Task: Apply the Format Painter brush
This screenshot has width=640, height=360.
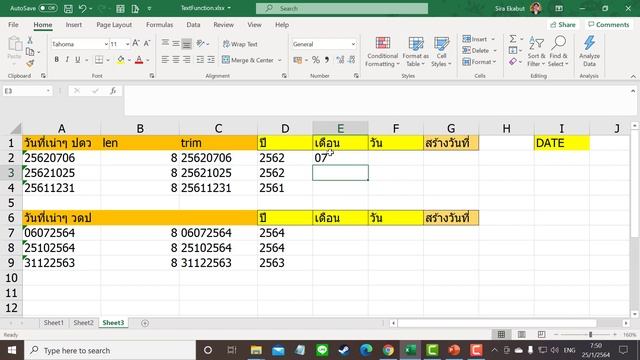Action: 30,63
